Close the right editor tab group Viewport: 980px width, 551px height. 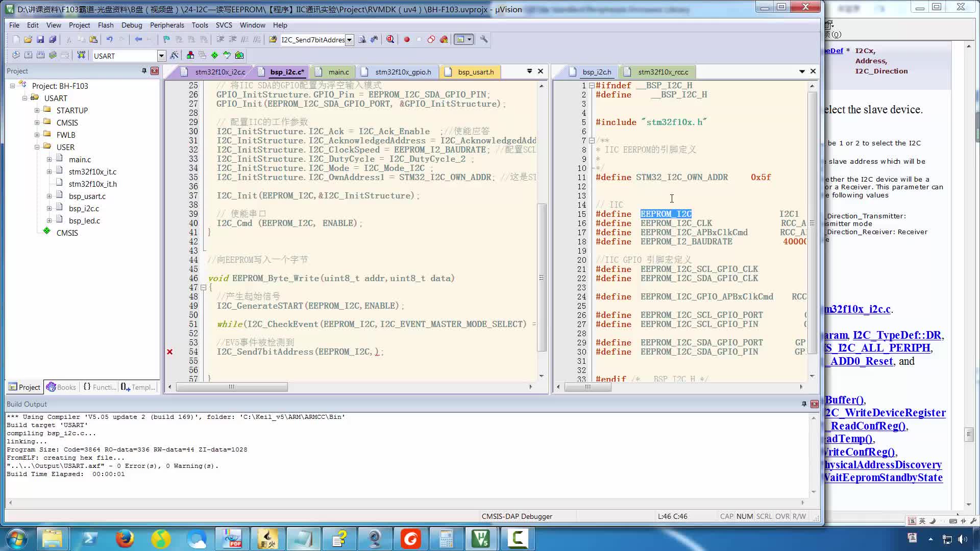coord(813,71)
